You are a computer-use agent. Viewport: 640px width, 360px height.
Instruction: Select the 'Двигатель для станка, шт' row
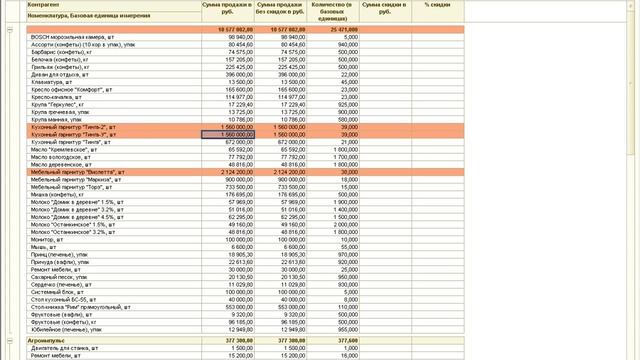245,348
